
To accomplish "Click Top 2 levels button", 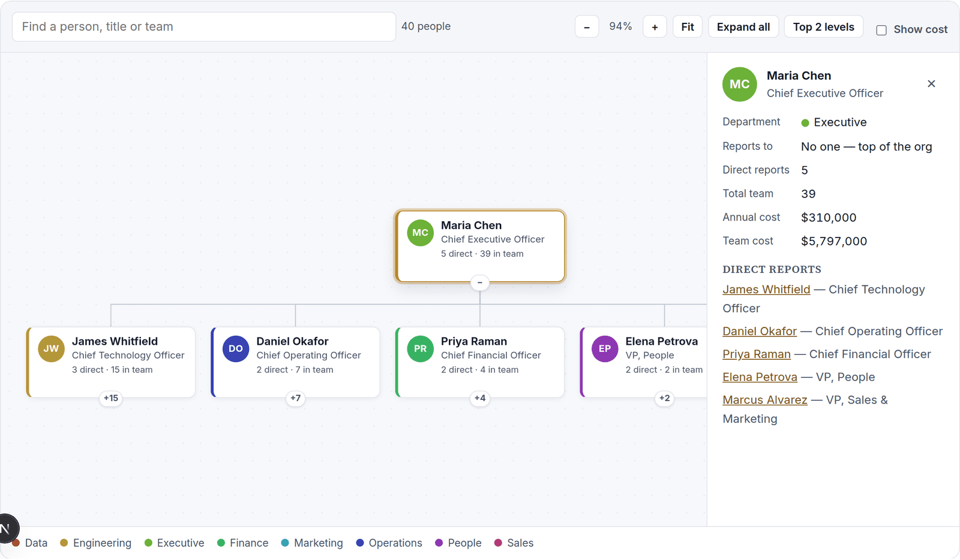I will pos(824,27).
